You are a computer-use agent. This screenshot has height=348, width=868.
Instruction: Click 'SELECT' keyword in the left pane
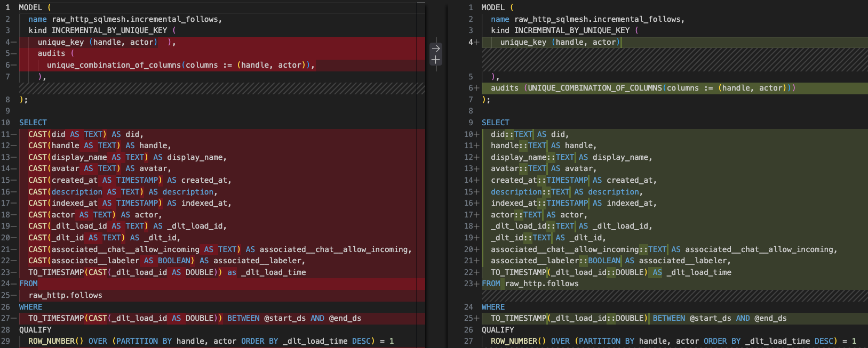[33, 123]
